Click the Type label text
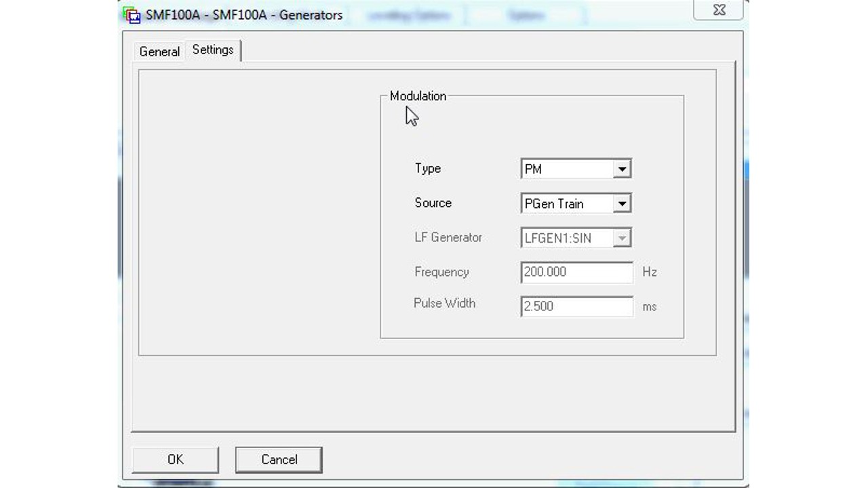Image resolution: width=868 pixels, height=488 pixels. pyautogui.click(x=428, y=169)
